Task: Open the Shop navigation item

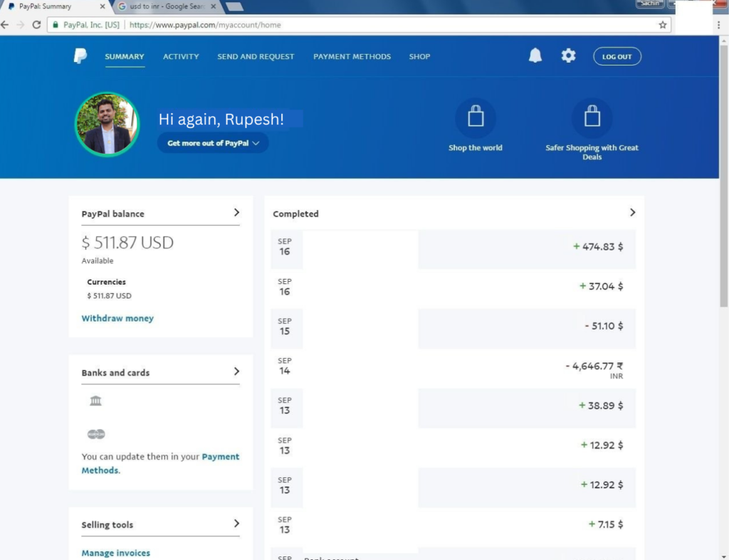Action: coord(419,56)
